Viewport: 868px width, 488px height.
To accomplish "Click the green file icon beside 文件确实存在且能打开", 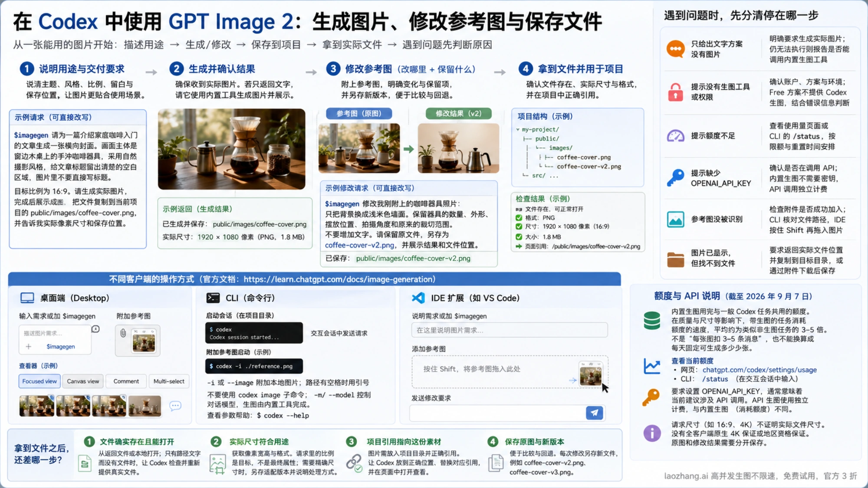I will pyautogui.click(x=85, y=464).
